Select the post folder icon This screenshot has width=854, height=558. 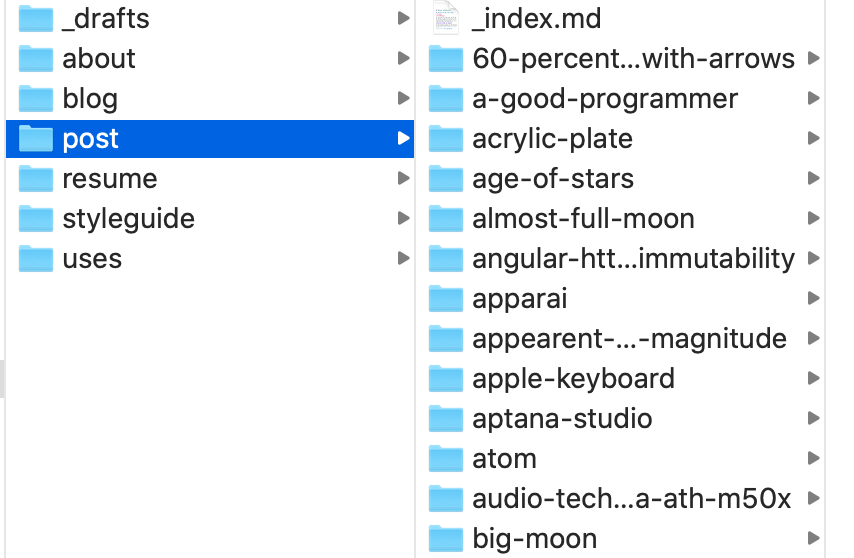(x=36, y=138)
